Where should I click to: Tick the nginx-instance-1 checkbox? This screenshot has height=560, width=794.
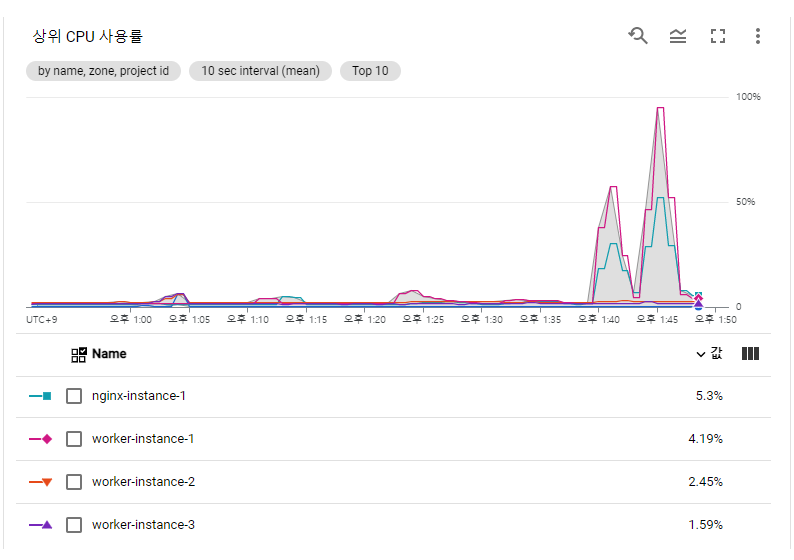(74, 396)
